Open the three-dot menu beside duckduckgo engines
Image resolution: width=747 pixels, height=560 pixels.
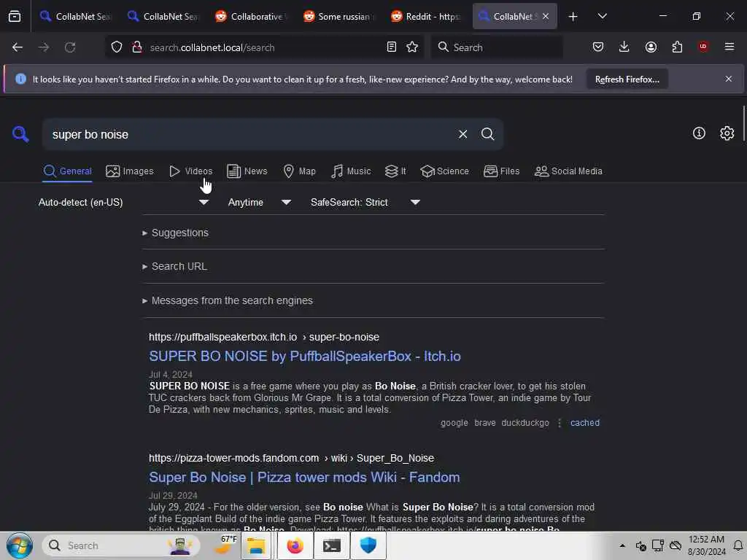point(560,423)
